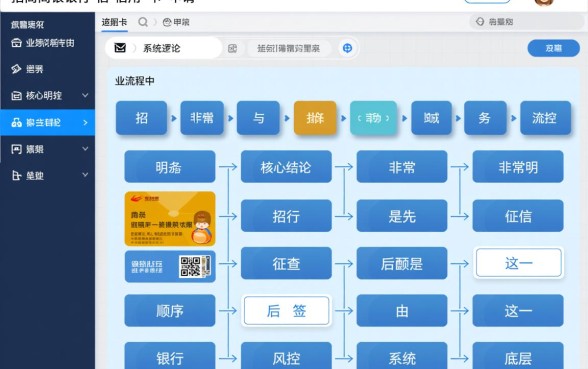Select the 非常 node beside 核心结论
The height and width of the screenshot is (369, 588).
(x=402, y=167)
